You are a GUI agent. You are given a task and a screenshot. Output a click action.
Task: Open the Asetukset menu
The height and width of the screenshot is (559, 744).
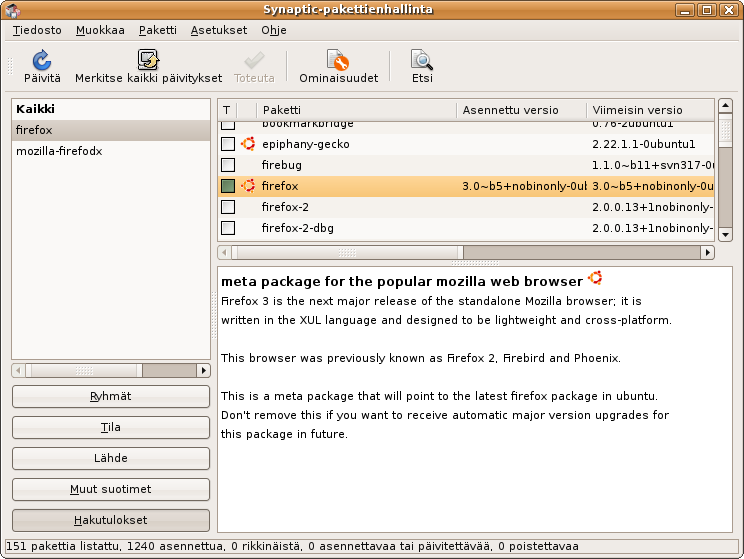[x=219, y=30]
